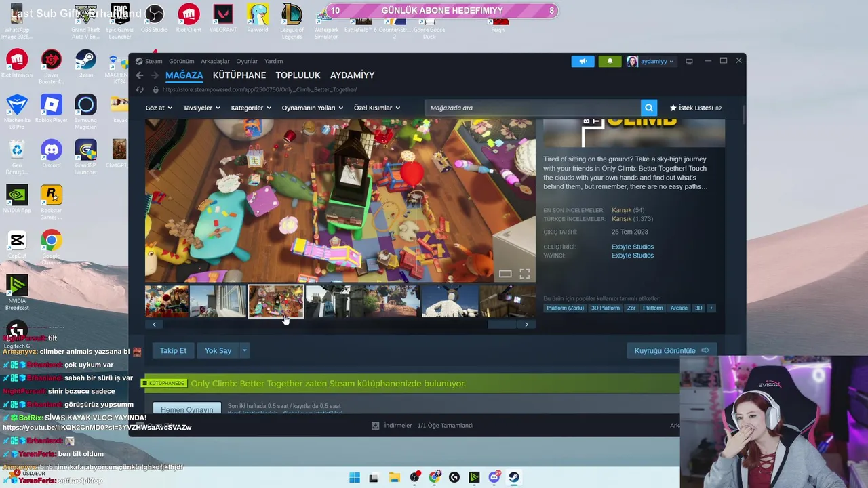Select the first screenshot thumbnail
The height and width of the screenshot is (488, 868).
[x=167, y=302]
